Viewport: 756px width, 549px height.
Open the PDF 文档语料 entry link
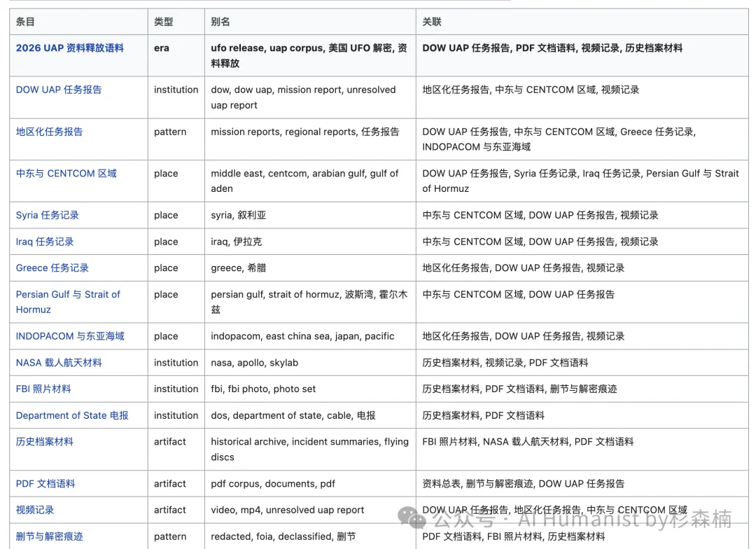click(45, 483)
